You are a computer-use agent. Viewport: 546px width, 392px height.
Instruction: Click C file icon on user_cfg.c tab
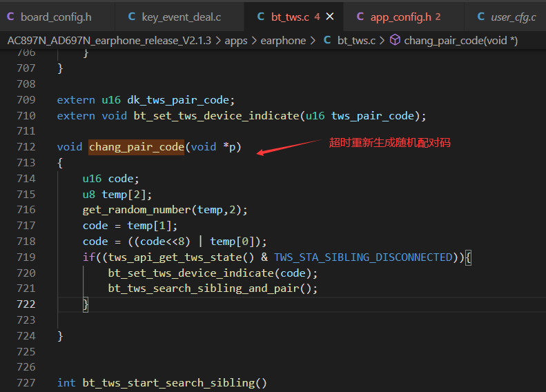[481, 17]
